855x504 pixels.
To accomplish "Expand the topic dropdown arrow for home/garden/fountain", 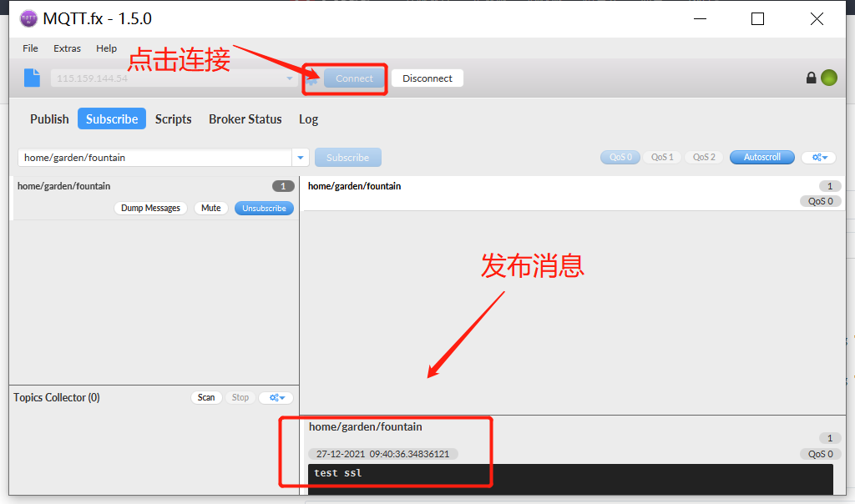I will pyautogui.click(x=301, y=158).
